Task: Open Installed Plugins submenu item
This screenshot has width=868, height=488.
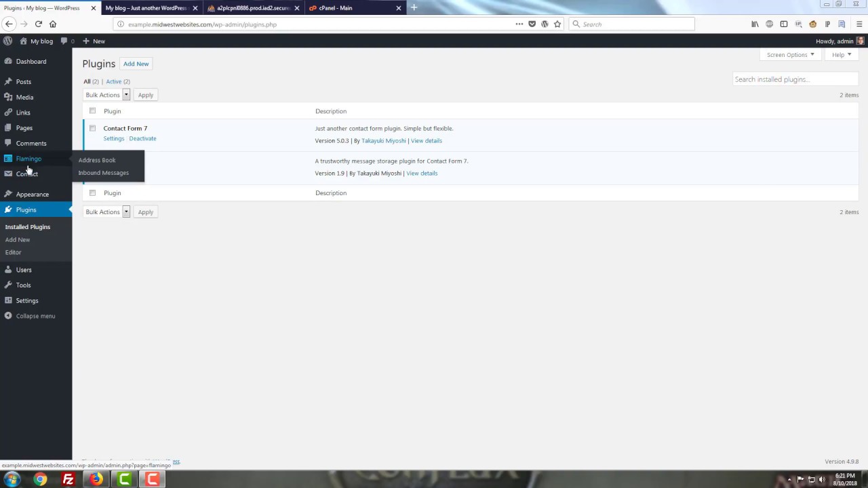Action: (x=28, y=227)
